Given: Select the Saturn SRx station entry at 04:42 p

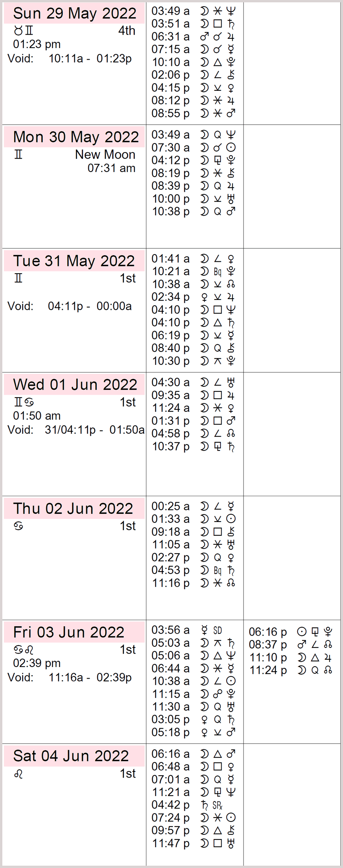Looking at the screenshot, I should [187, 805].
